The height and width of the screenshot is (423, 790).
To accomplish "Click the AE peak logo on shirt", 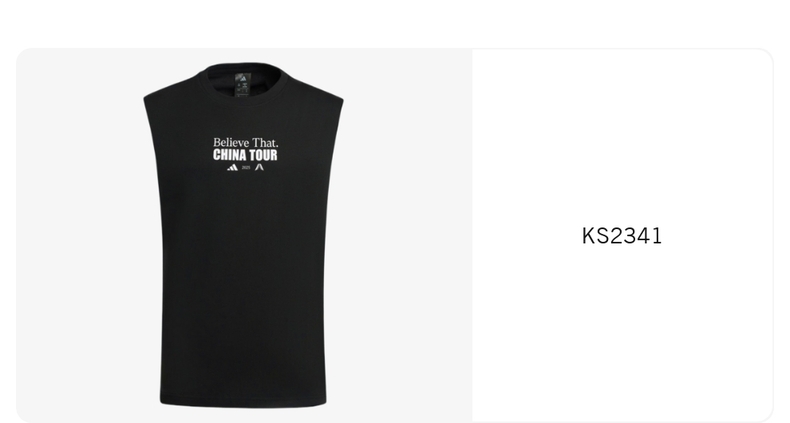I will point(259,167).
